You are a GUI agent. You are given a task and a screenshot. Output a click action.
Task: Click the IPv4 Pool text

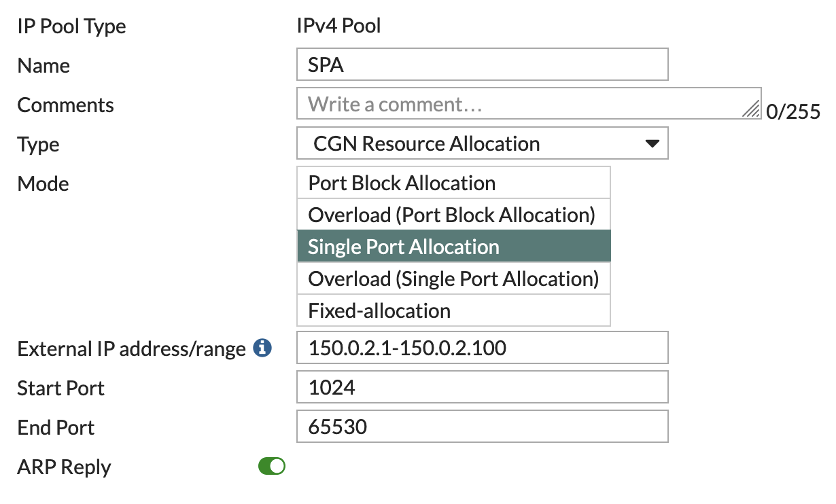[x=339, y=26]
